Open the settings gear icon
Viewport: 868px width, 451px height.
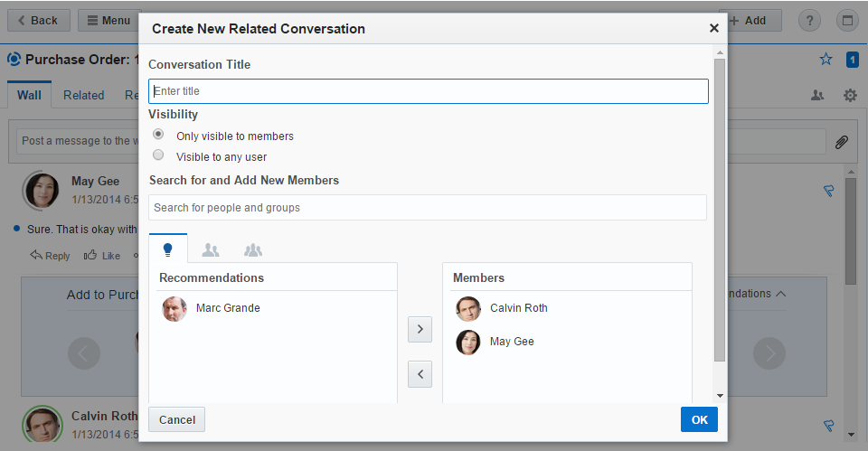pyautogui.click(x=850, y=95)
